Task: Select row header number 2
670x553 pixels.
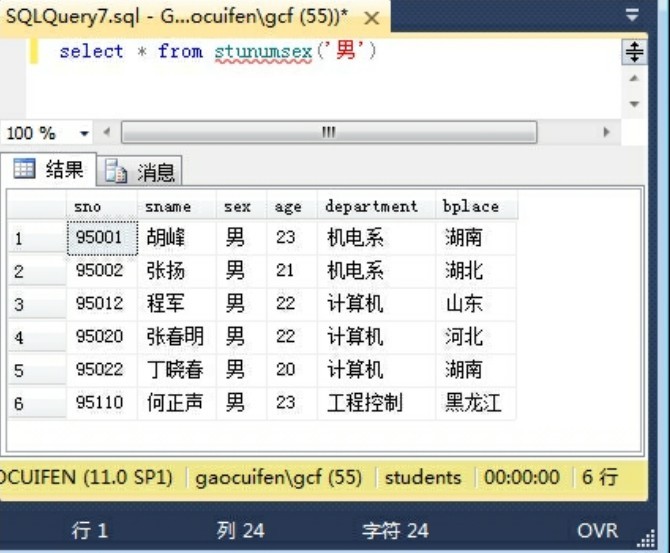Action: tap(37, 271)
